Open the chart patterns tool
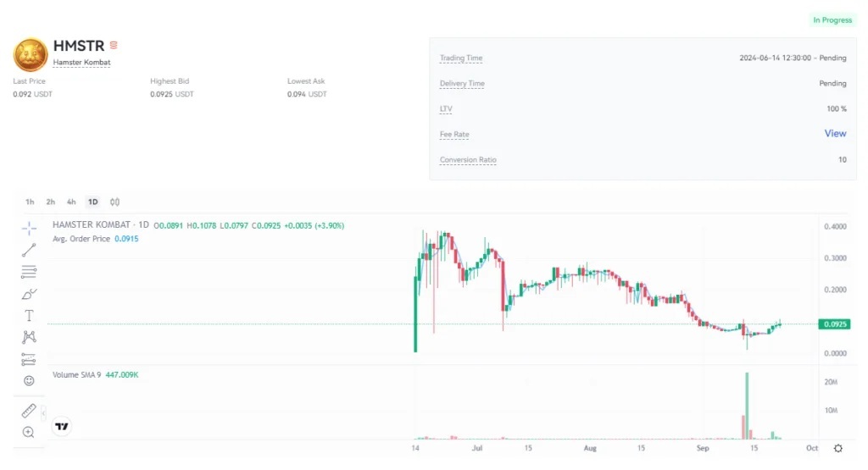The height and width of the screenshot is (470, 868). pyautogui.click(x=29, y=337)
